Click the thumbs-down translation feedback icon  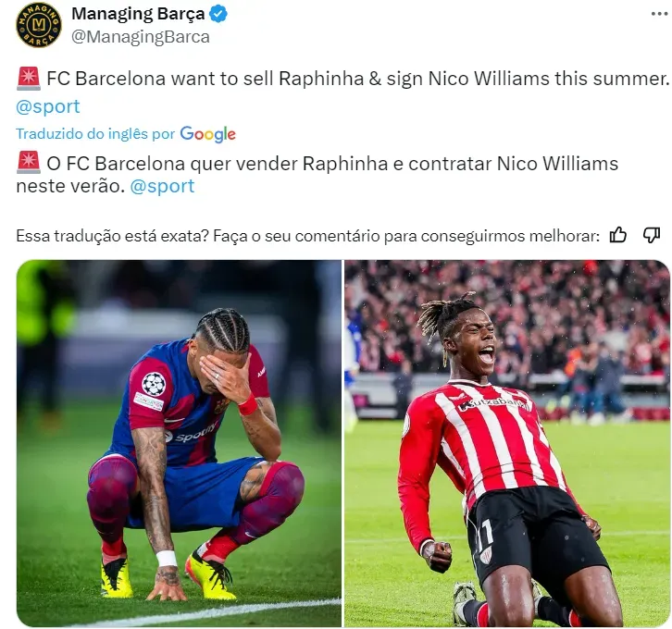click(652, 235)
